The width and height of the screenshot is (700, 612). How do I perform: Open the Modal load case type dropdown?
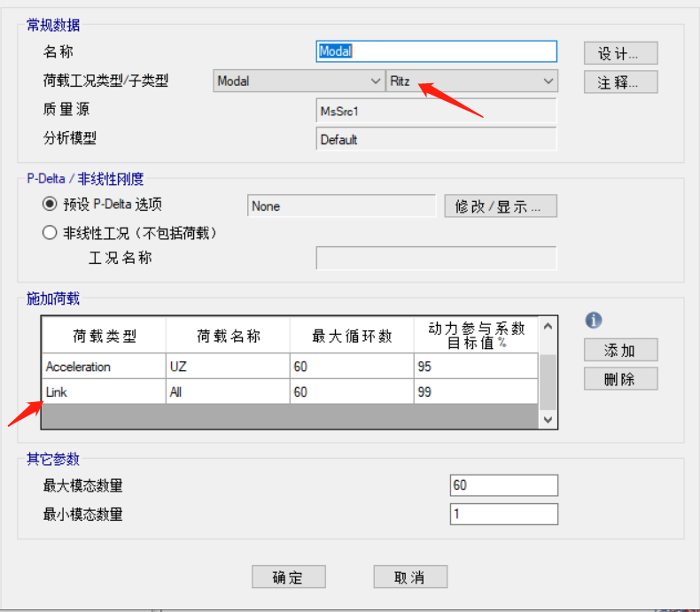coord(299,81)
